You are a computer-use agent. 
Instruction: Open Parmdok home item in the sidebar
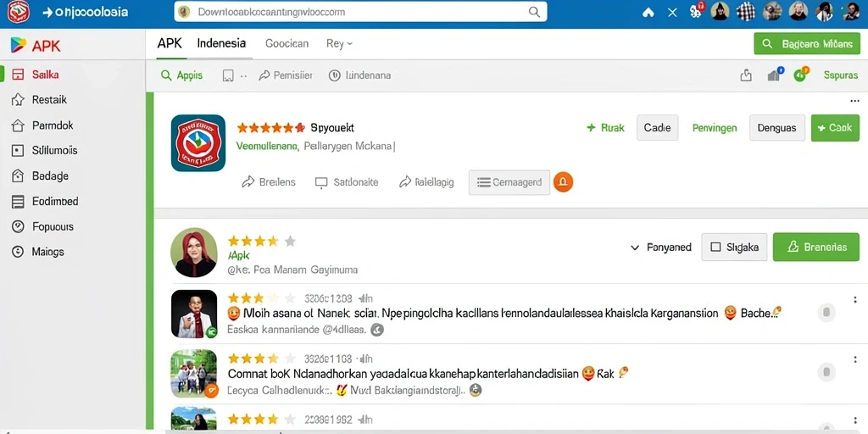tap(42, 125)
